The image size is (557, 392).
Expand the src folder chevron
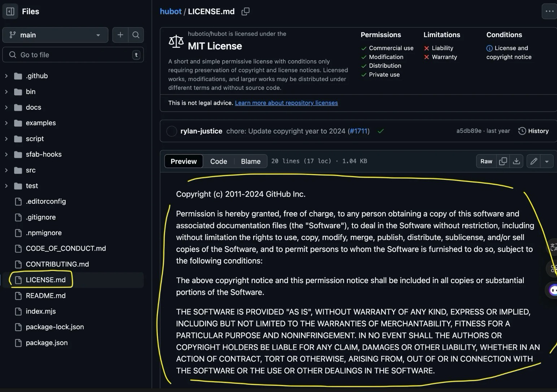(6, 170)
